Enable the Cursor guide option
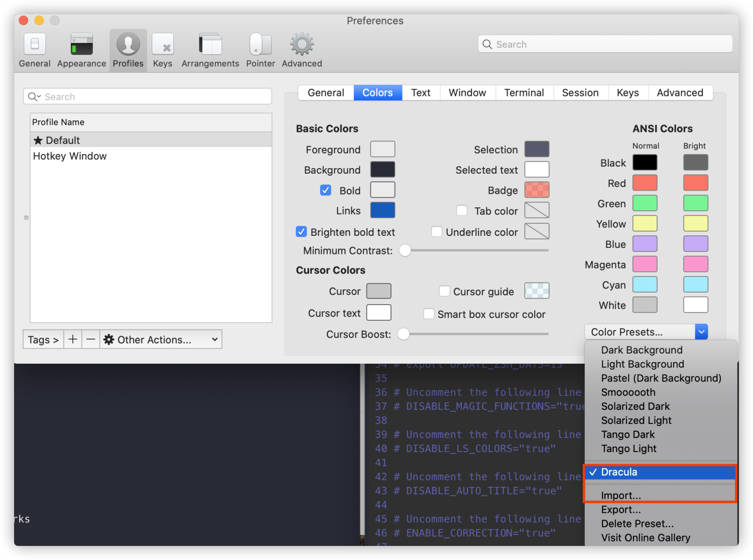This screenshot has height=560, width=753. point(444,291)
